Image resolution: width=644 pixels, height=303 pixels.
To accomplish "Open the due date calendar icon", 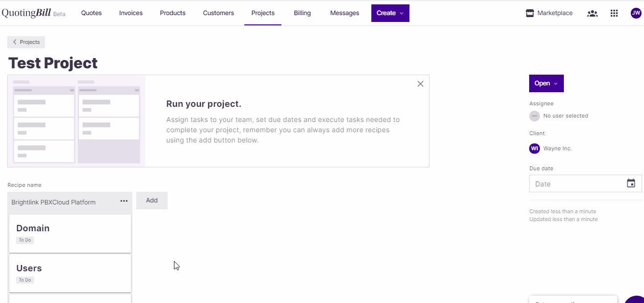I will [631, 183].
